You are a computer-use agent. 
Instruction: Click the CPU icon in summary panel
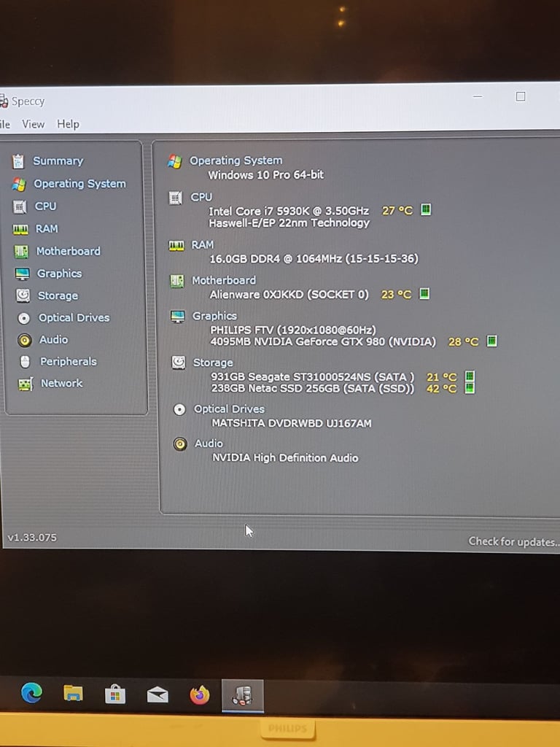pyautogui.click(x=176, y=198)
